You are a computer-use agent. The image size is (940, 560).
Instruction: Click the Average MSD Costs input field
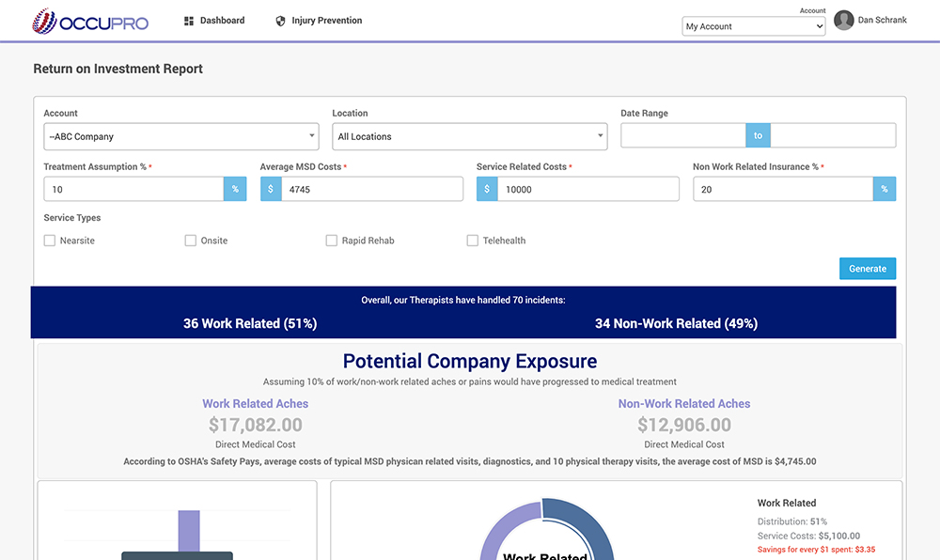click(372, 189)
